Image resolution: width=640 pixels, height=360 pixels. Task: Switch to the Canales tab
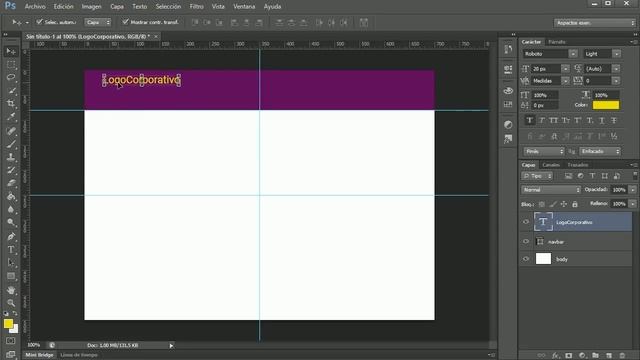pos(551,165)
